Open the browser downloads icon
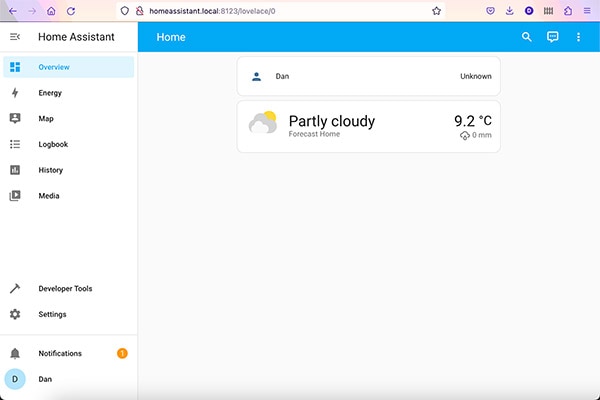600x400 pixels. pos(510,11)
